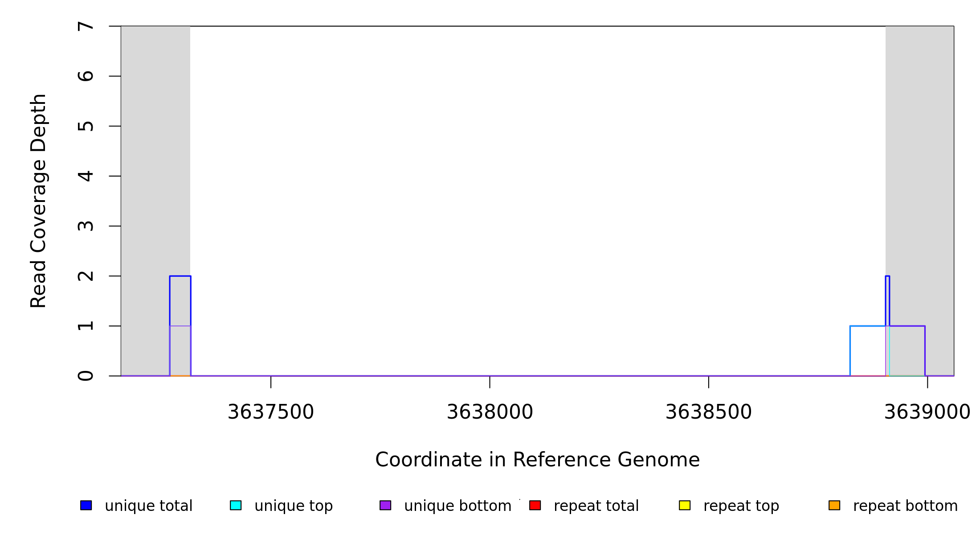980x535 pixels.
Task: Click the yellow repeat top legend swatch
Action: pos(685,505)
